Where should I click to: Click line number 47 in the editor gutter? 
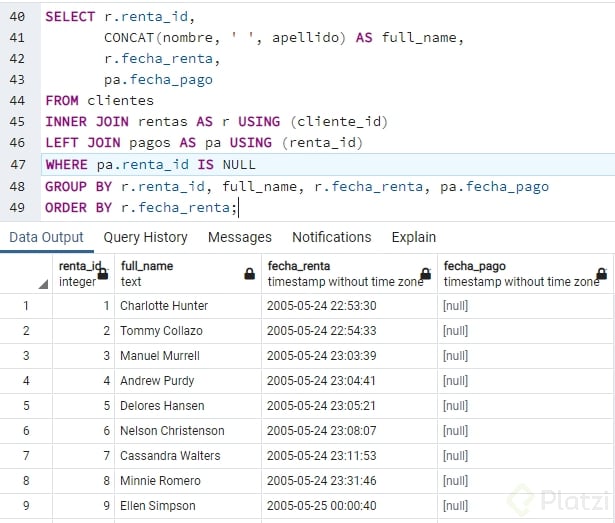point(18,164)
